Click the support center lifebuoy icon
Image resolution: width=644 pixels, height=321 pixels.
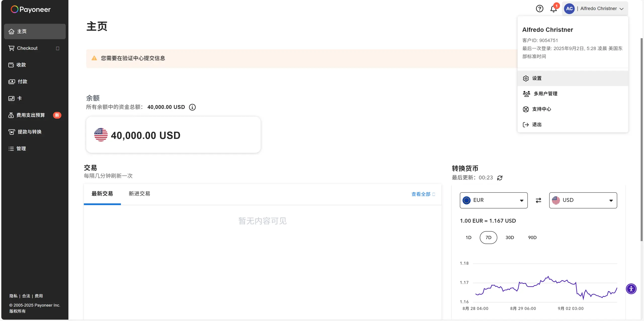[x=526, y=109]
